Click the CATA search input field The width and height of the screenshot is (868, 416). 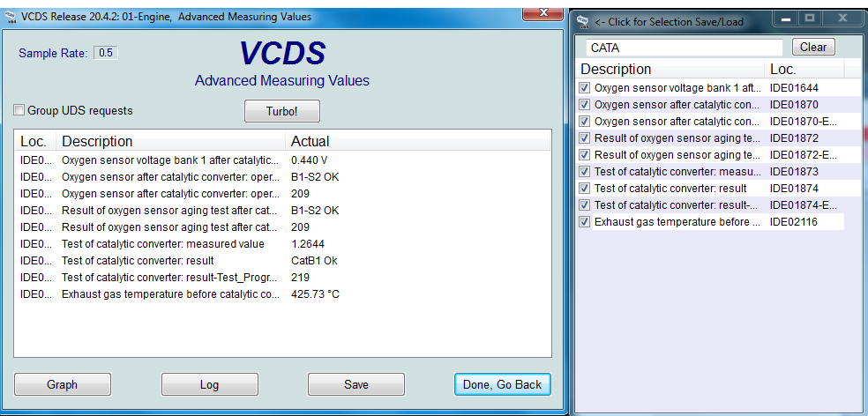click(685, 48)
